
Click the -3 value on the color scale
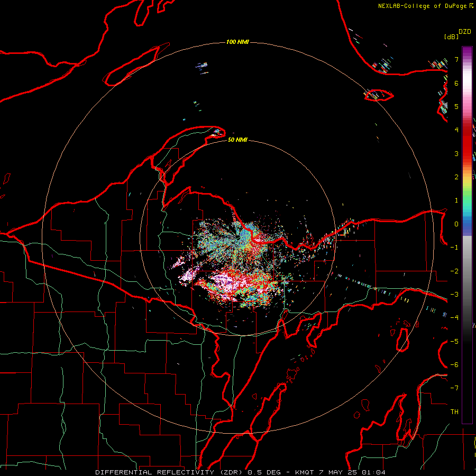point(454,295)
